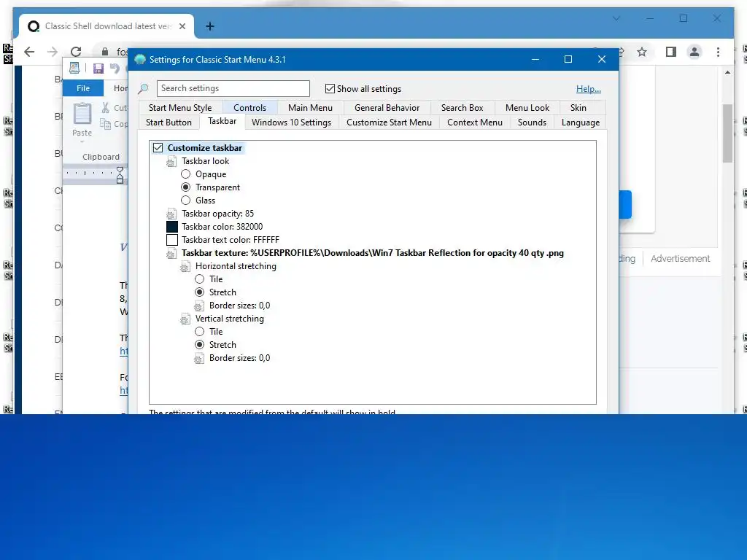
Task: Click Taskbar text color FFFFFF swatch
Action: [x=172, y=240]
